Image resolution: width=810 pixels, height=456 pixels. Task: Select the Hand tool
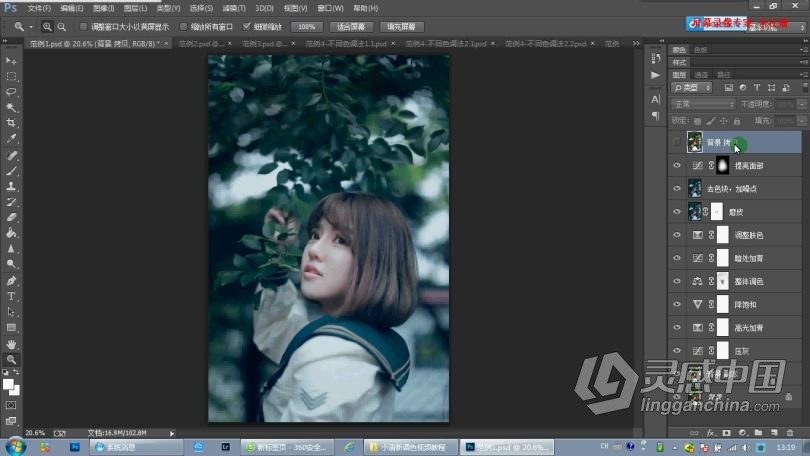[x=11, y=344]
